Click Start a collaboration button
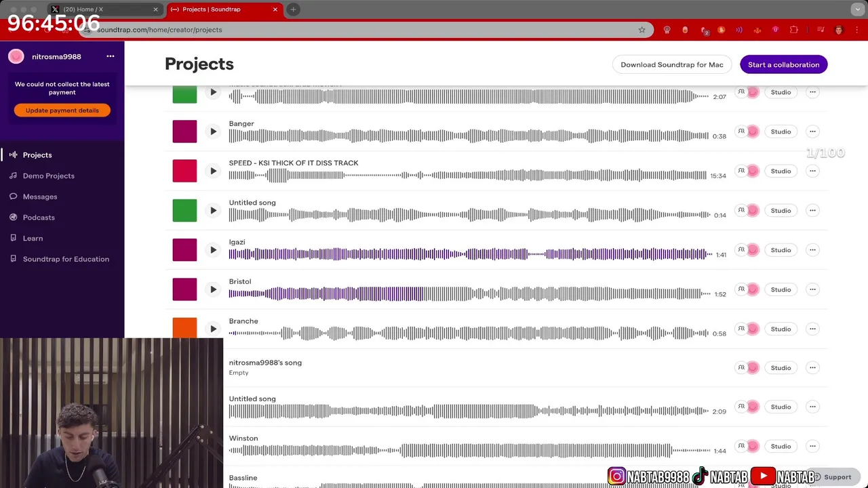The image size is (868, 488). (783, 64)
